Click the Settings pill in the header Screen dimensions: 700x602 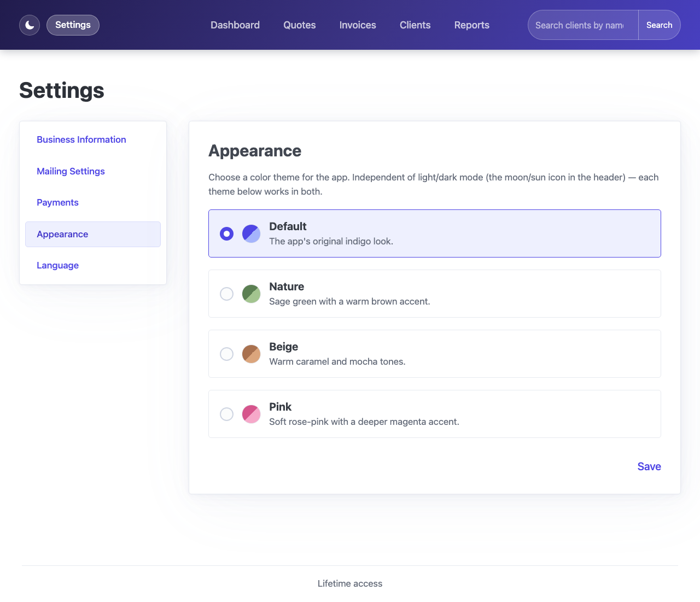click(x=73, y=25)
